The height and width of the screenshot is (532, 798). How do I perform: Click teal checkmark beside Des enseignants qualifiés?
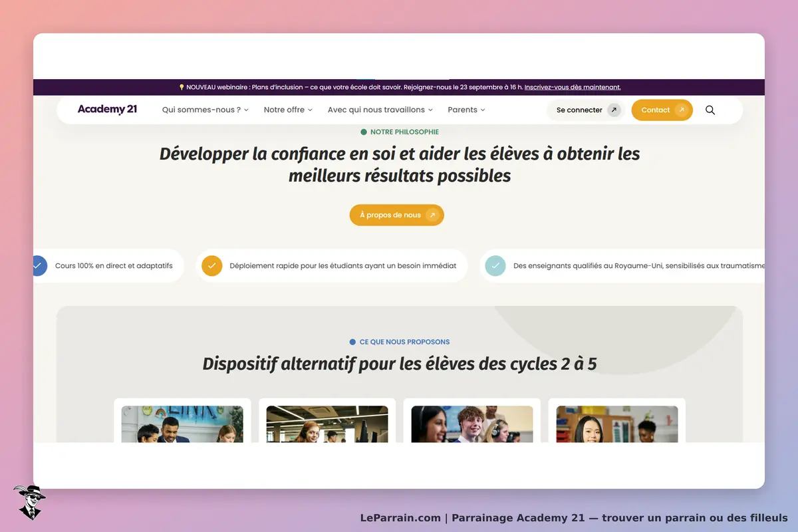(495, 265)
